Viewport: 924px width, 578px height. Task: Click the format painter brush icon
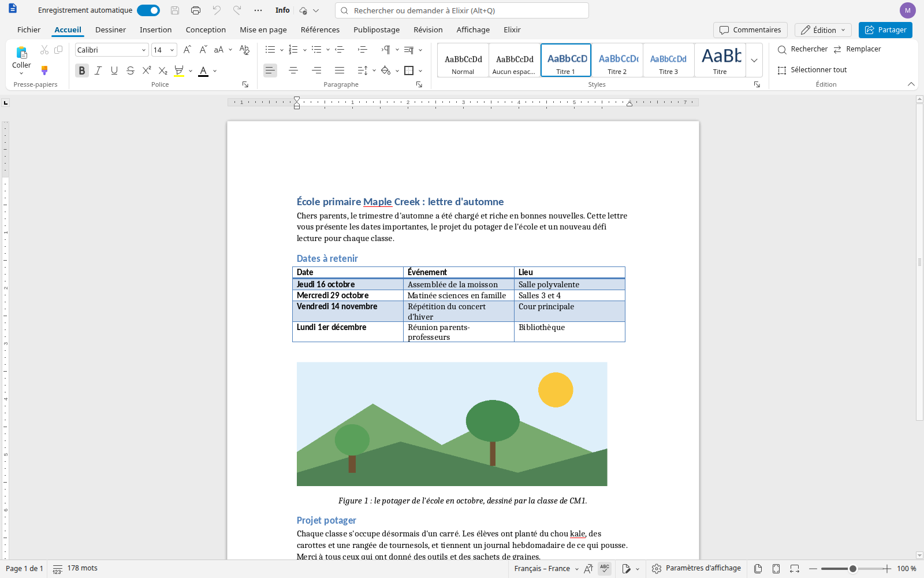pos(44,71)
